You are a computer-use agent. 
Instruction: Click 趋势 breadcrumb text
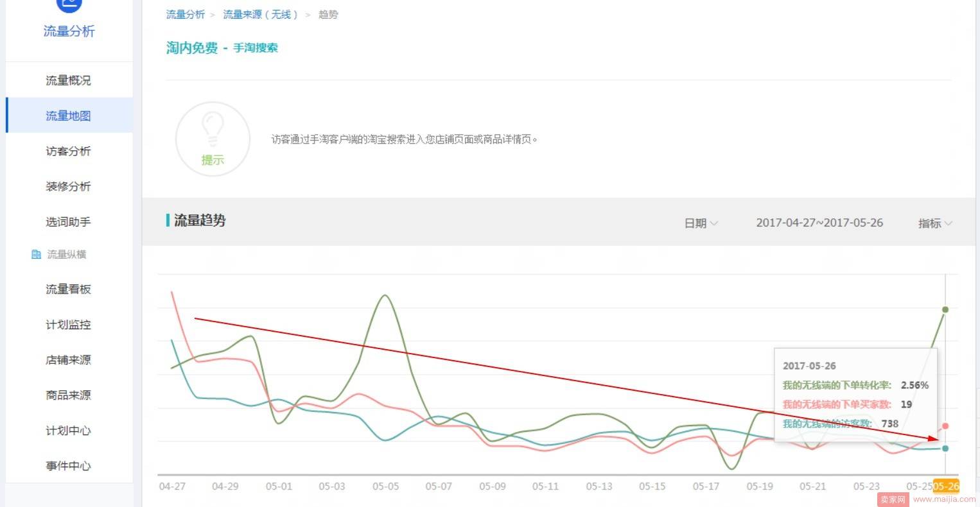coord(328,14)
